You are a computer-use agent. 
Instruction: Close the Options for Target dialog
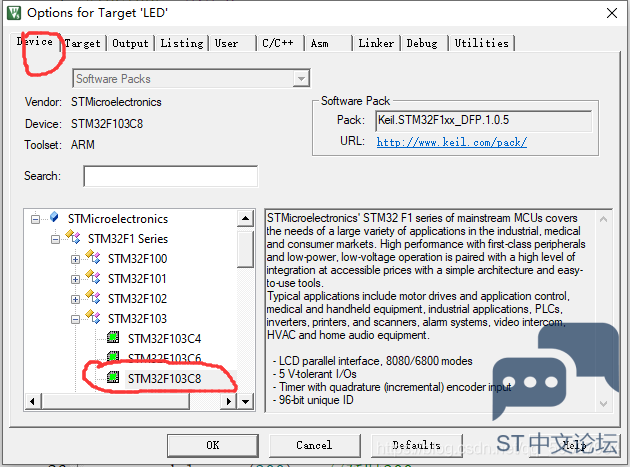click(x=612, y=13)
